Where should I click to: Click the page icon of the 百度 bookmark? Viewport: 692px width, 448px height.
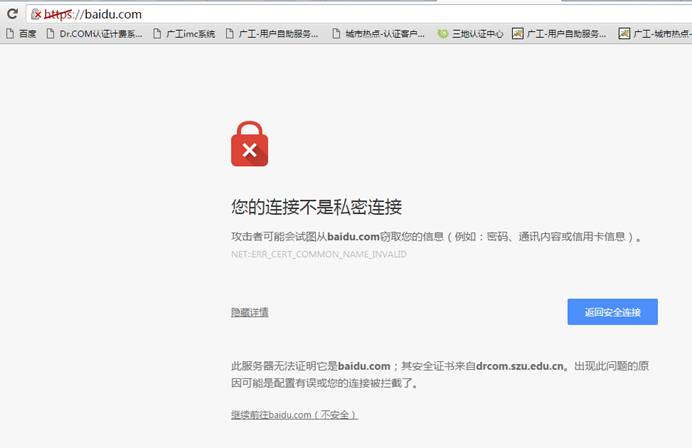(x=10, y=34)
